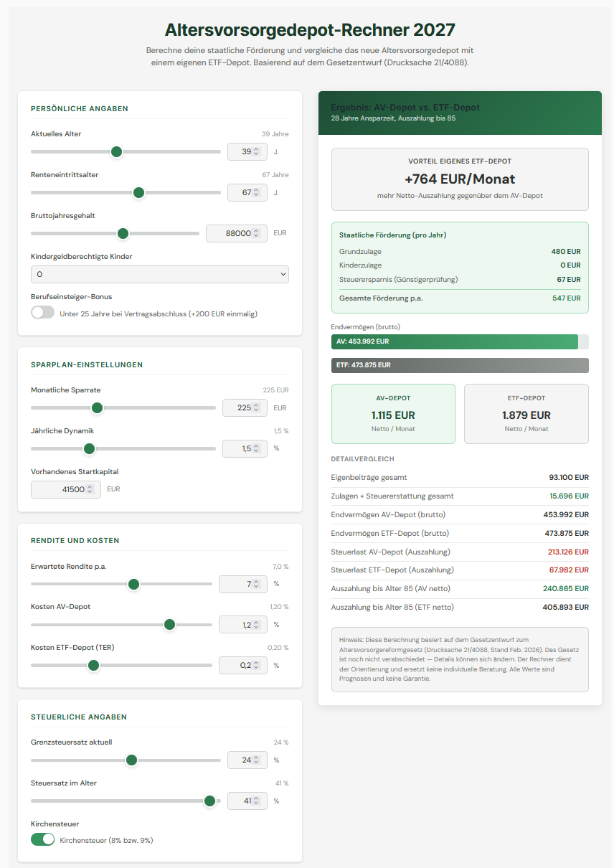Viewport: 614px width, 868px height.
Task: Click the Kosten AV-Depot slider handle
Action: click(169, 625)
